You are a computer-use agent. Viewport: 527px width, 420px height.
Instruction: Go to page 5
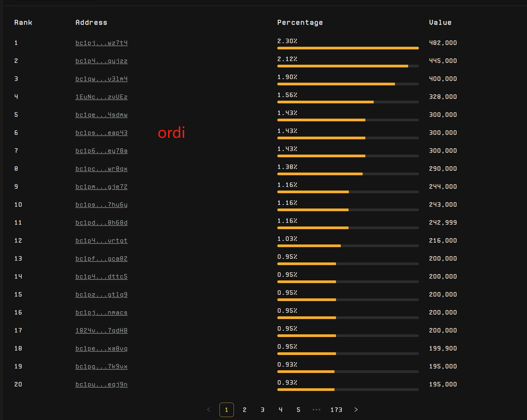coord(299,410)
